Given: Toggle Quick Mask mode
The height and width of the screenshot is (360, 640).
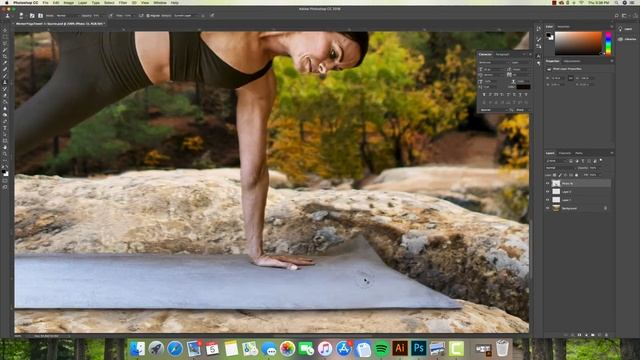Looking at the screenshot, I should 5,181.
